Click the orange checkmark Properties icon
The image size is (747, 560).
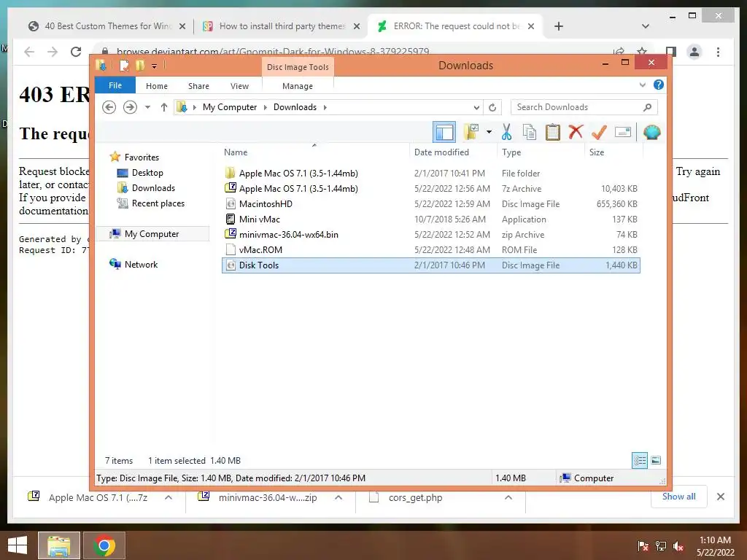tap(599, 132)
